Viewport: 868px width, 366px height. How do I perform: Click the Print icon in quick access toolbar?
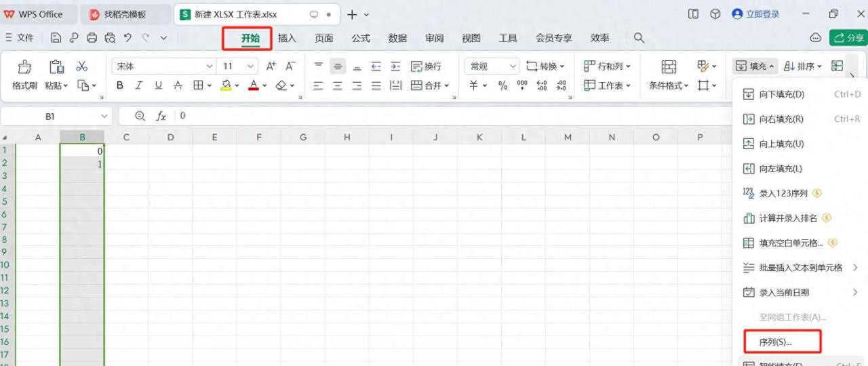coord(92,39)
